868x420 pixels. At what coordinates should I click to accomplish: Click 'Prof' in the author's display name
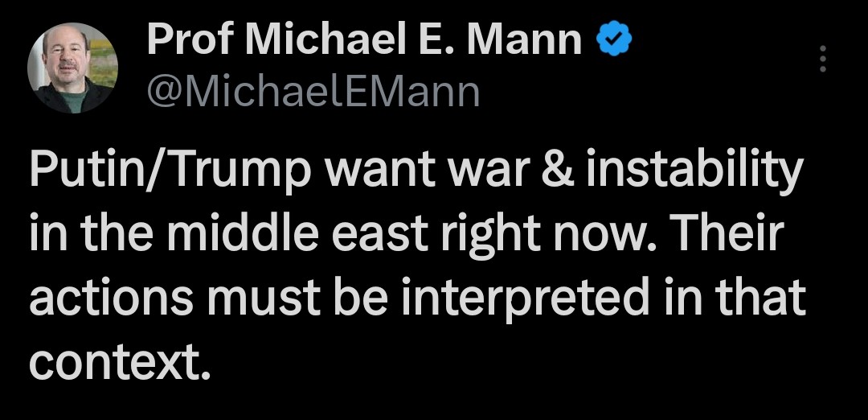click(190, 41)
